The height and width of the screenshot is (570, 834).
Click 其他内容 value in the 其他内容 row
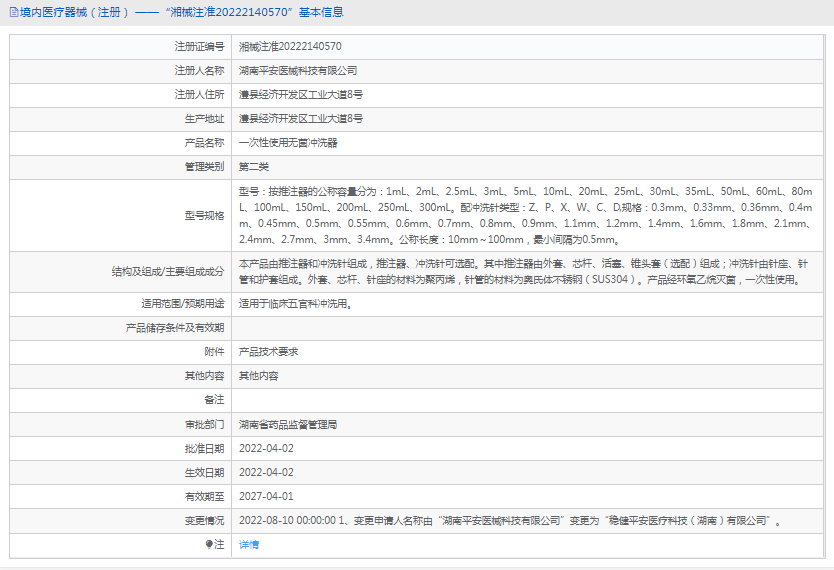click(258, 376)
